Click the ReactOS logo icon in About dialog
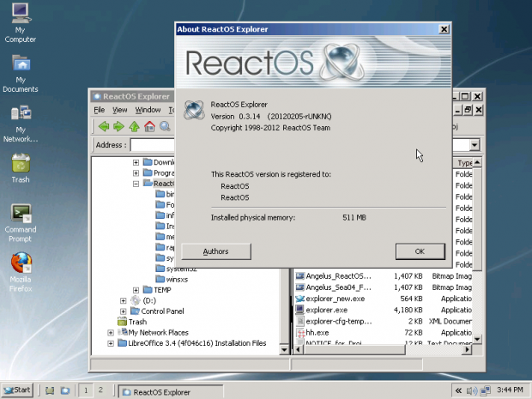Screen dimensions: 532x399 (x=194, y=110)
